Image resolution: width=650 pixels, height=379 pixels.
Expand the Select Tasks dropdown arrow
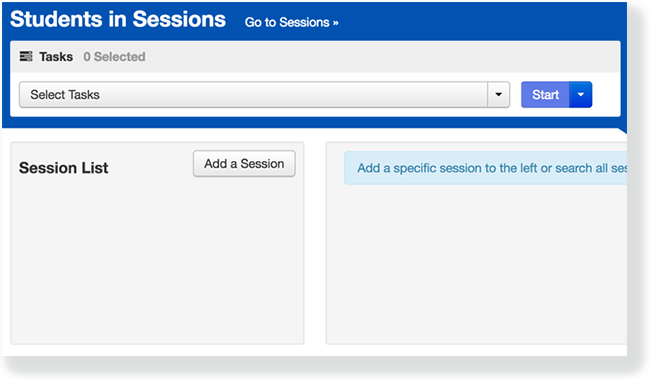tap(499, 95)
